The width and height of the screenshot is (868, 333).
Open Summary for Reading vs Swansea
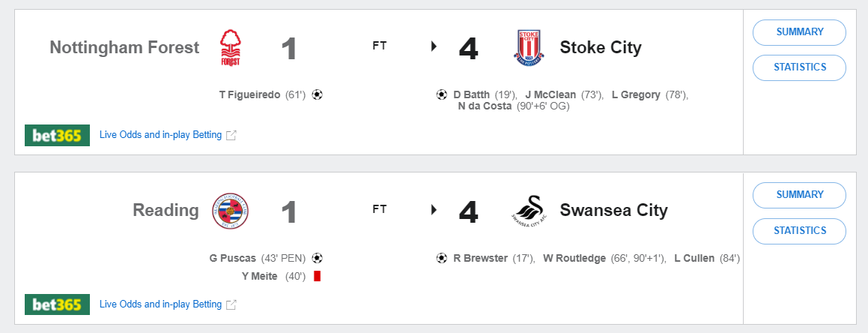(x=799, y=195)
